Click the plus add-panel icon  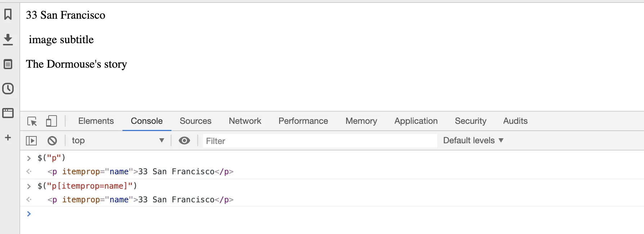click(x=8, y=138)
